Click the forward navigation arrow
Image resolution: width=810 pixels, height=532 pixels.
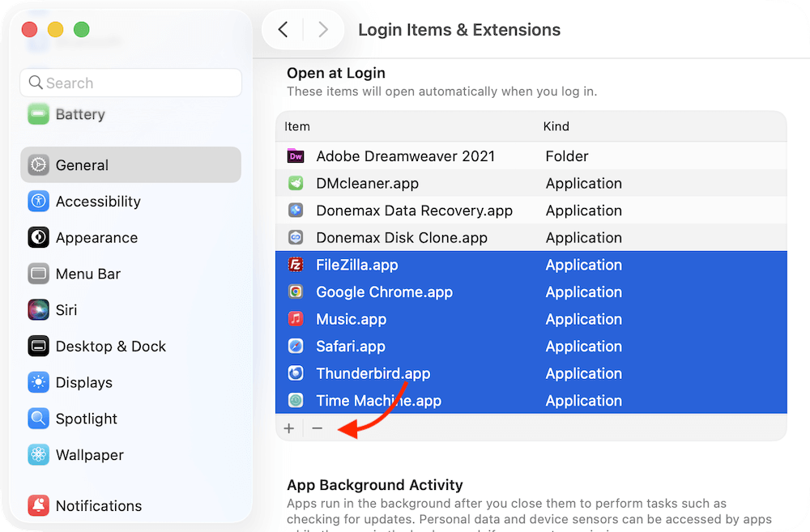pyautogui.click(x=323, y=29)
